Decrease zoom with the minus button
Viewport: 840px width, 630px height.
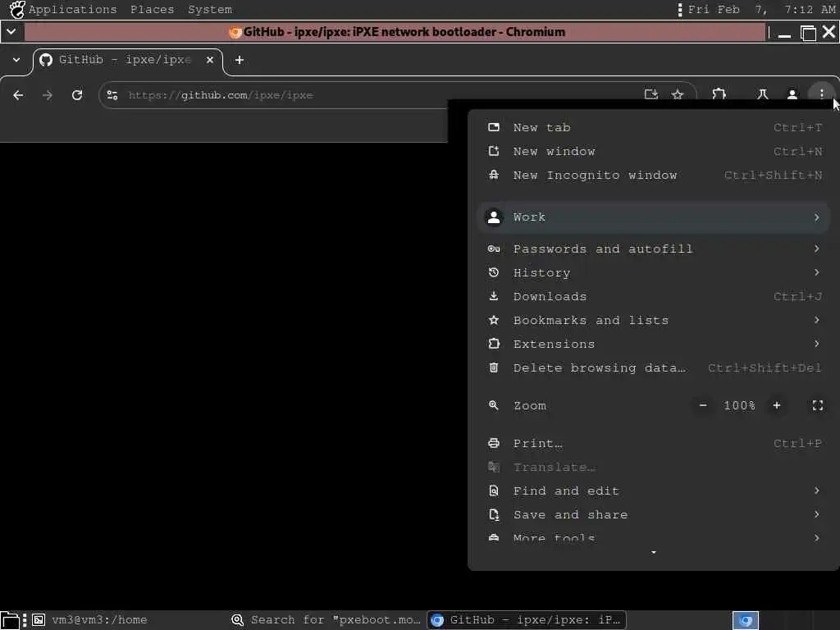click(703, 405)
